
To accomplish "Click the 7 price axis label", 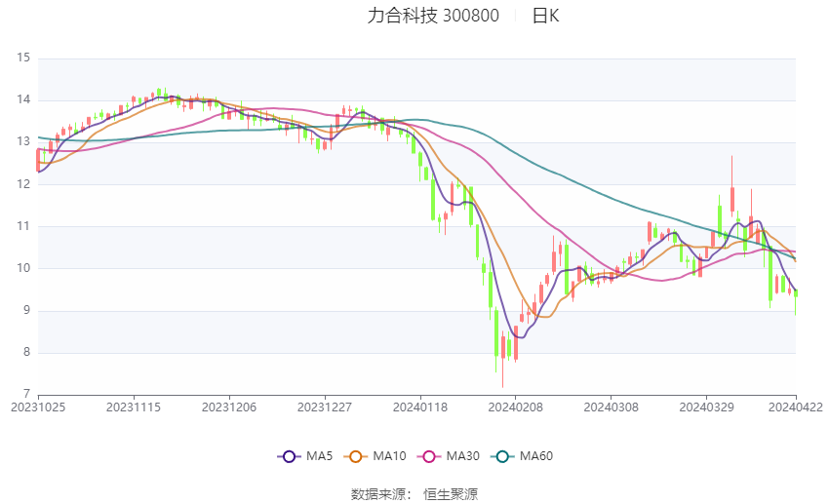I will point(27,394).
